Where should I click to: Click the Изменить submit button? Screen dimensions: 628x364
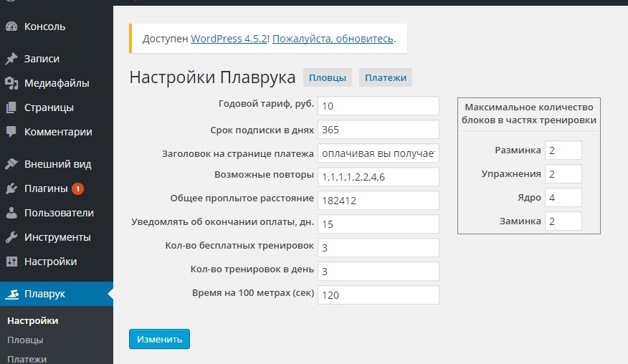159,339
